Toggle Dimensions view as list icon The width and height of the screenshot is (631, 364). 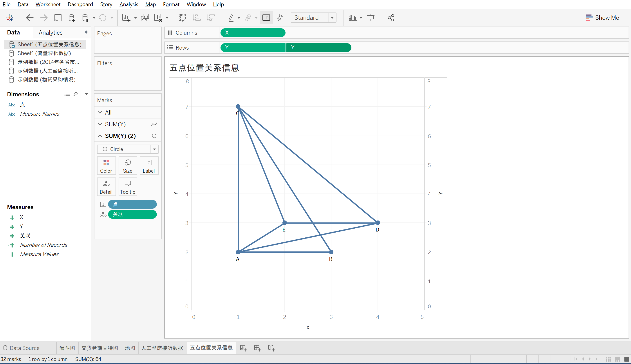pos(67,94)
